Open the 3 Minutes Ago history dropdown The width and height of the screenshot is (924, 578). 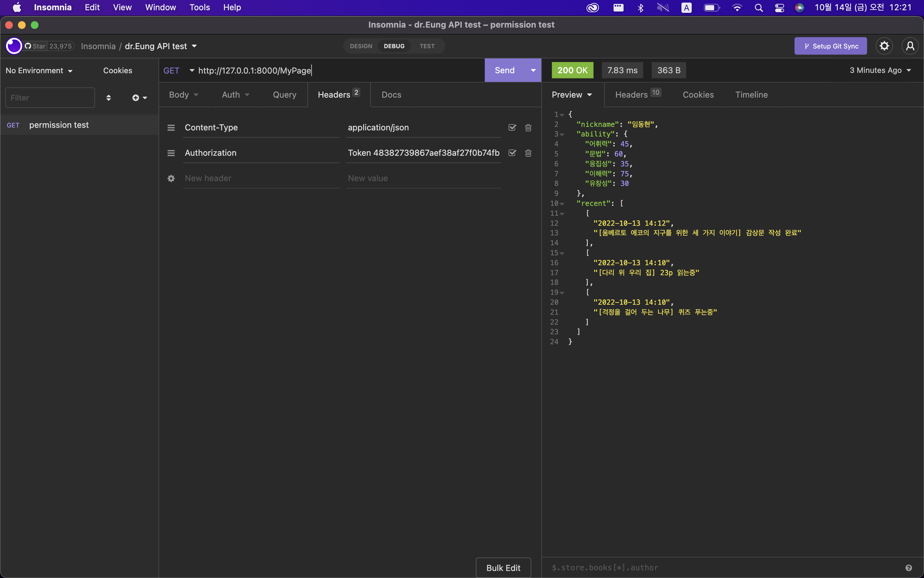tap(880, 70)
